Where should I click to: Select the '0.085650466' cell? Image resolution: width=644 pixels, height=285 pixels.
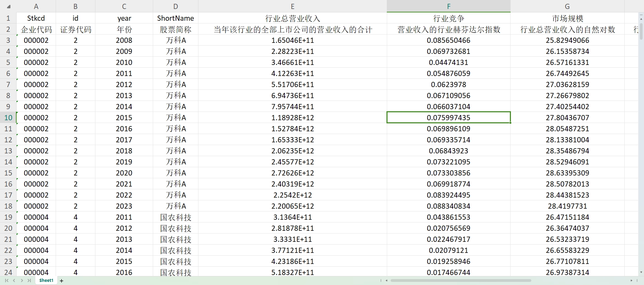pyautogui.click(x=449, y=40)
